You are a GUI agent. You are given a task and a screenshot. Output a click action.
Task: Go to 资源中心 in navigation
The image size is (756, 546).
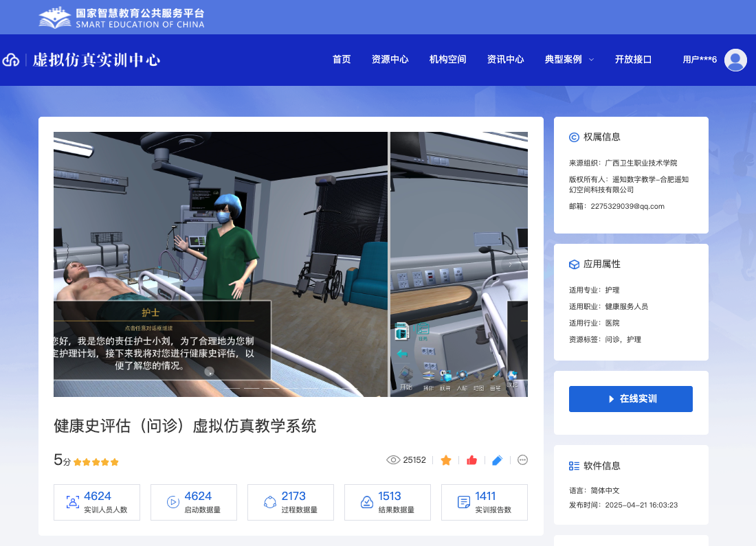coord(390,60)
